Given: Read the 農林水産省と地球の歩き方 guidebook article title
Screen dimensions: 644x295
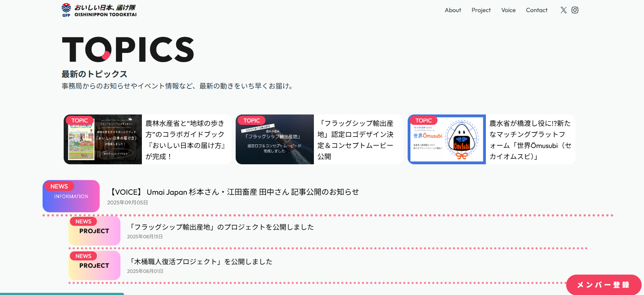Looking at the screenshot, I should tap(185, 140).
